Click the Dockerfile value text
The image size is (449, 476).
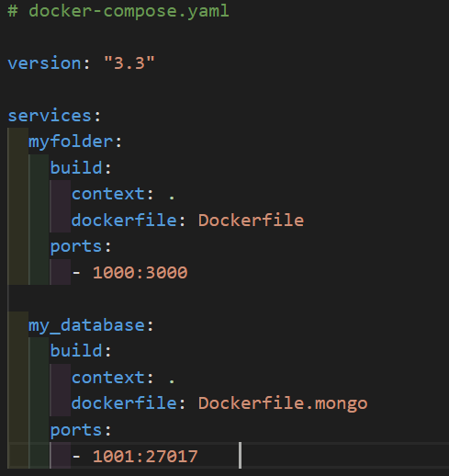coord(251,221)
